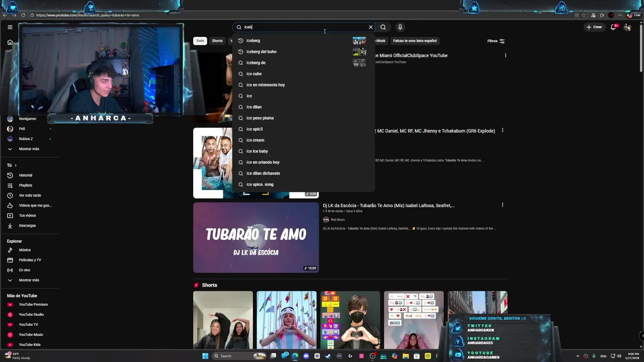Open YouTube Studio link
This screenshot has width=644, height=362.
[x=31, y=315]
